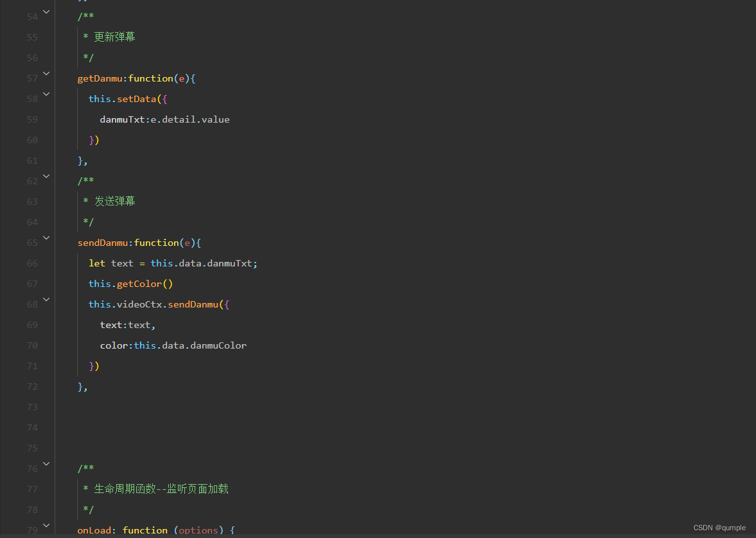Screen dimensions: 756x538
Task: Click line number 78 in the gutter
Action: [x=32, y=510]
